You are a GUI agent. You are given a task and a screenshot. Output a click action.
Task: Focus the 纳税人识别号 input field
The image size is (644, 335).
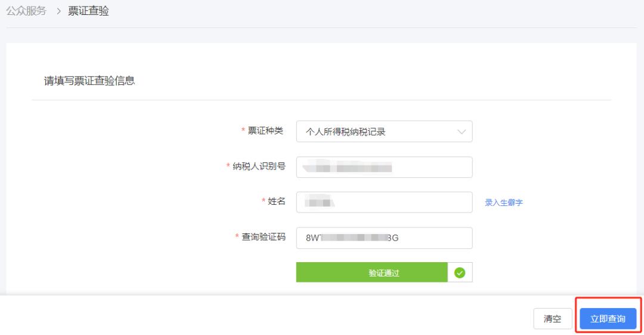(x=384, y=167)
